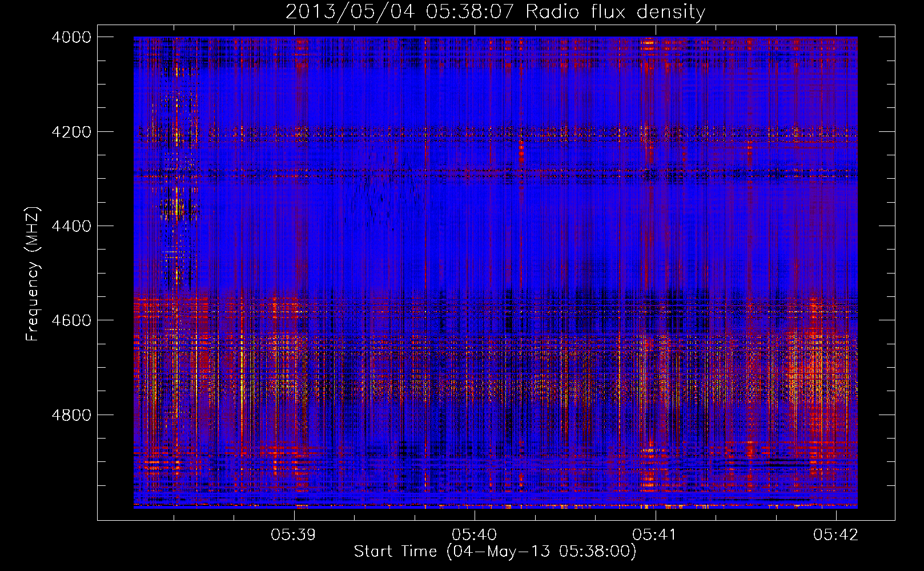Click the 05:39 time tick label

pyautogui.click(x=294, y=535)
